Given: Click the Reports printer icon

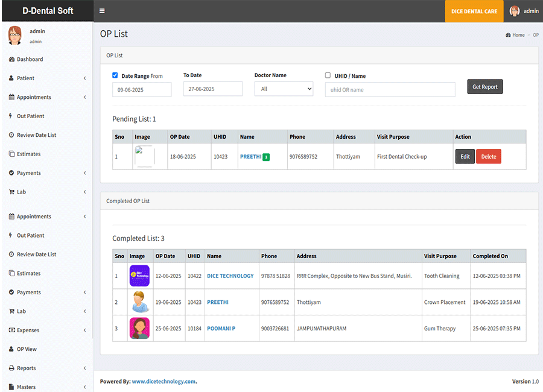Looking at the screenshot, I should click(x=11, y=368).
